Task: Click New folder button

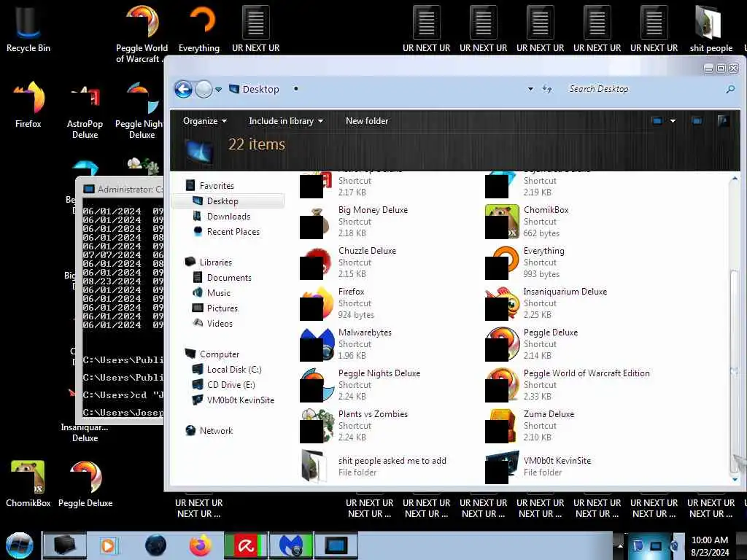Action: point(367,121)
